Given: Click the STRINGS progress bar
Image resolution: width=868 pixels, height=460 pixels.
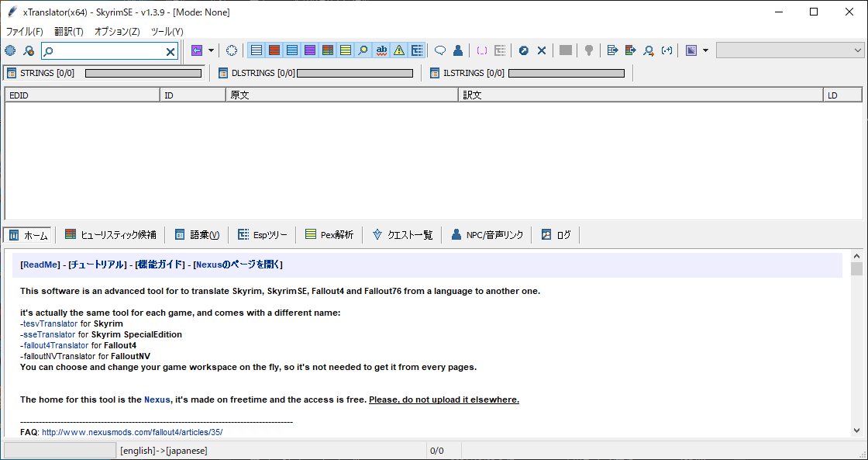Looking at the screenshot, I should click(x=143, y=73).
